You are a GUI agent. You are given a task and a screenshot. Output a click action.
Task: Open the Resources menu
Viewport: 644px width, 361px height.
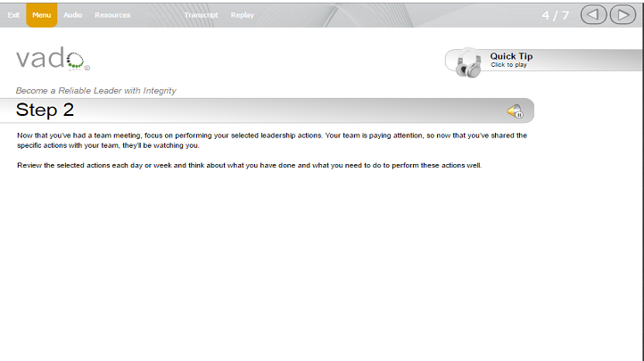pos(112,15)
